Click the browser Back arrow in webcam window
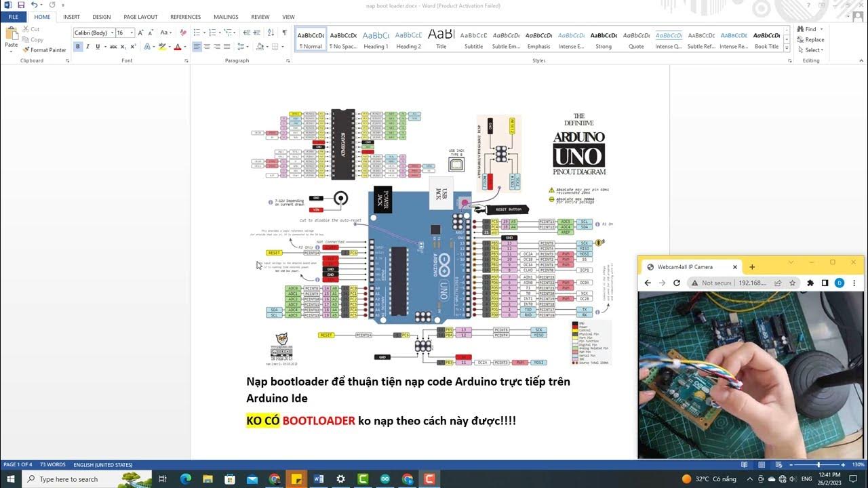Viewport: 868px width, 488px height. tap(648, 283)
